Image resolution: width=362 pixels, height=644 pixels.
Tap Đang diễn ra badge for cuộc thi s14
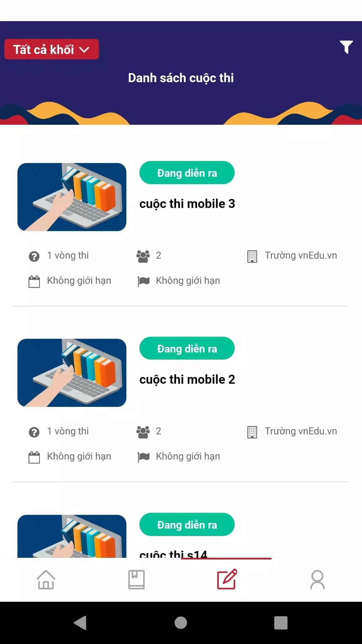187,525
